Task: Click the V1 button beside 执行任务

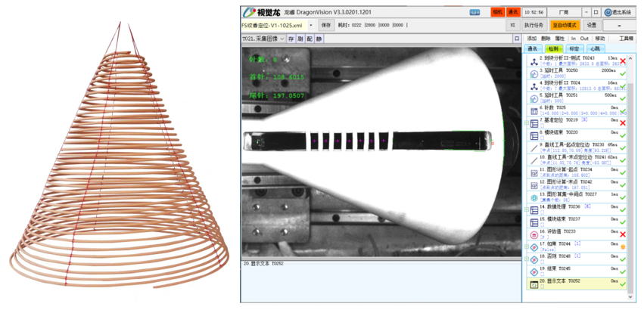Action: [512, 25]
